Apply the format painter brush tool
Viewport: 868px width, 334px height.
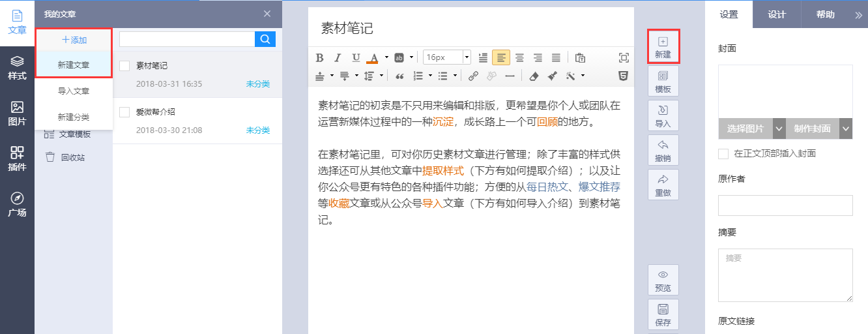(x=552, y=76)
